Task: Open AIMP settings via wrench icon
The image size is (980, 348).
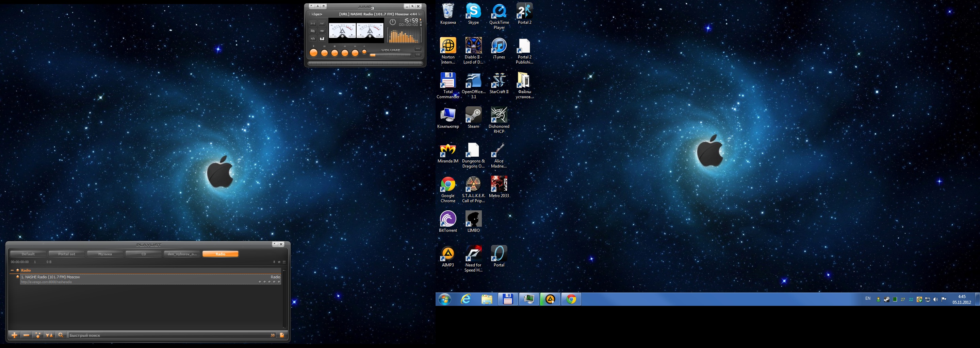Action: 318,6
